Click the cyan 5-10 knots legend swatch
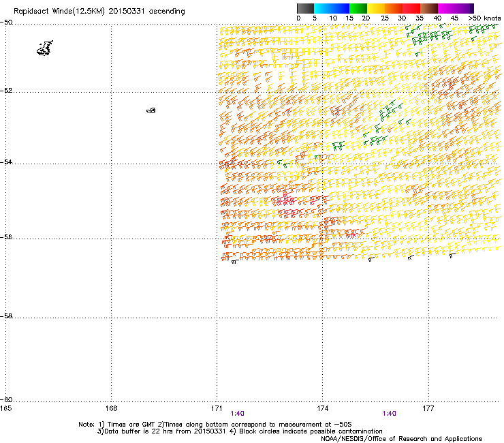The image size is (504, 443). point(323,8)
